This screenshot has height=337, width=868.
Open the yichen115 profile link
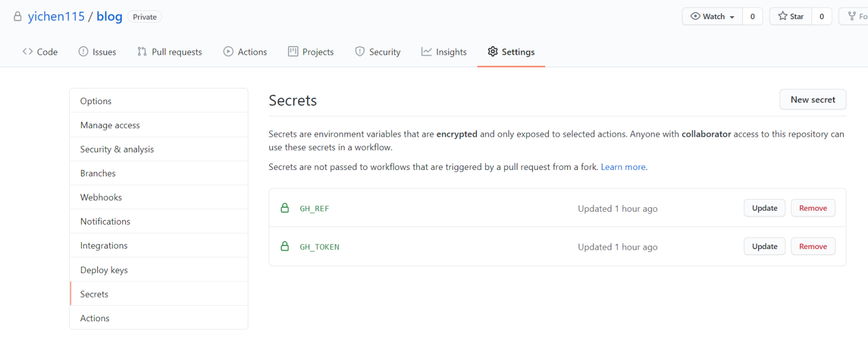tap(56, 16)
